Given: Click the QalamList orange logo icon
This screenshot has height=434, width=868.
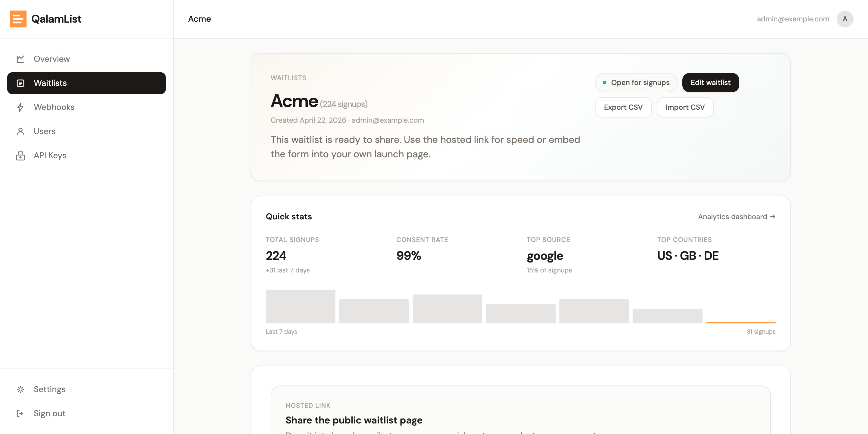Looking at the screenshot, I should click(18, 19).
